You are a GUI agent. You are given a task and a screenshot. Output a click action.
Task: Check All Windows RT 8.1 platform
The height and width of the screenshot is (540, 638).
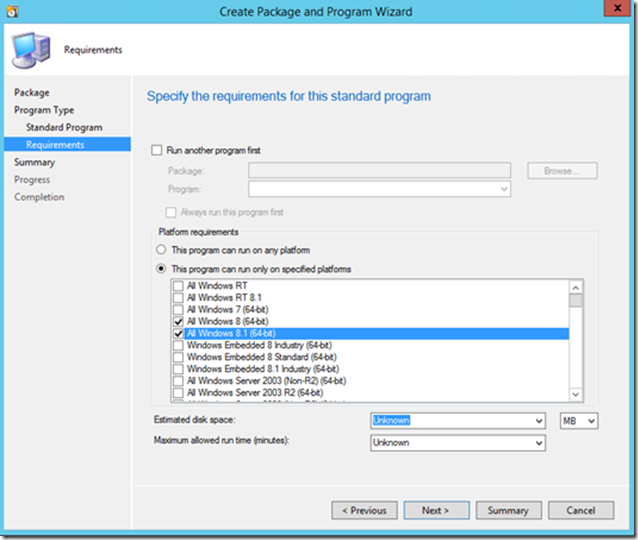click(x=178, y=297)
